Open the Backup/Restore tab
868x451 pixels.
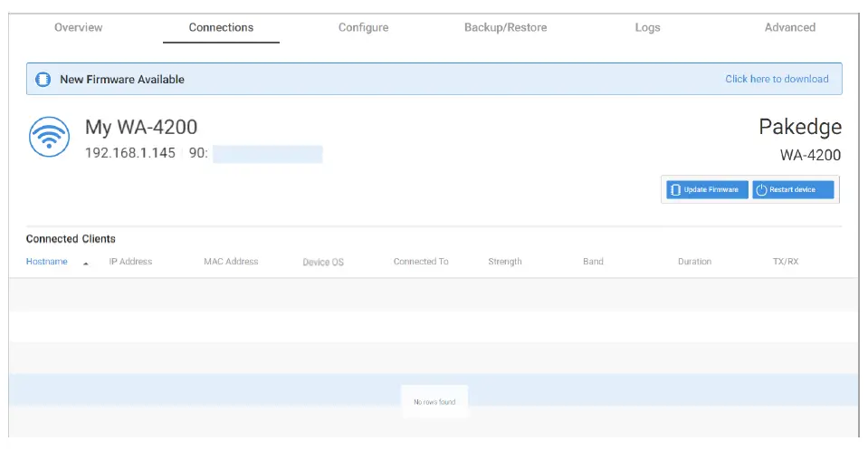(x=505, y=27)
